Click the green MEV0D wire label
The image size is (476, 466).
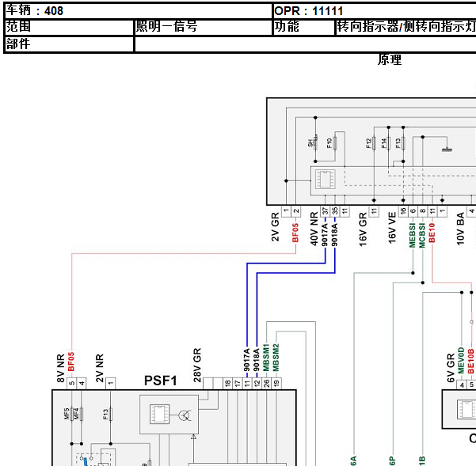[461, 361]
